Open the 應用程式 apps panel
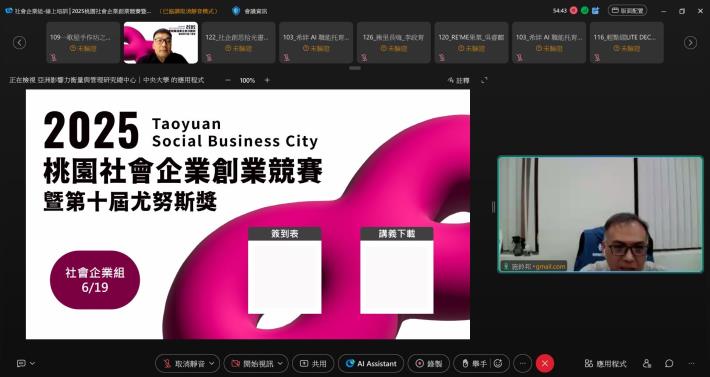710x377 pixels. [605, 363]
